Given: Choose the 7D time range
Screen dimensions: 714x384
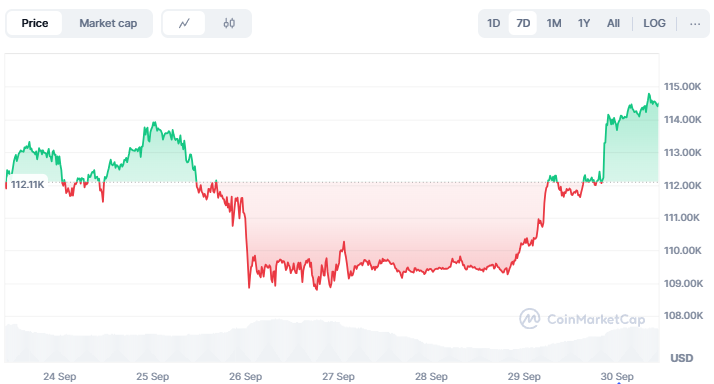Looking at the screenshot, I should pyautogui.click(x=523, y=23).
